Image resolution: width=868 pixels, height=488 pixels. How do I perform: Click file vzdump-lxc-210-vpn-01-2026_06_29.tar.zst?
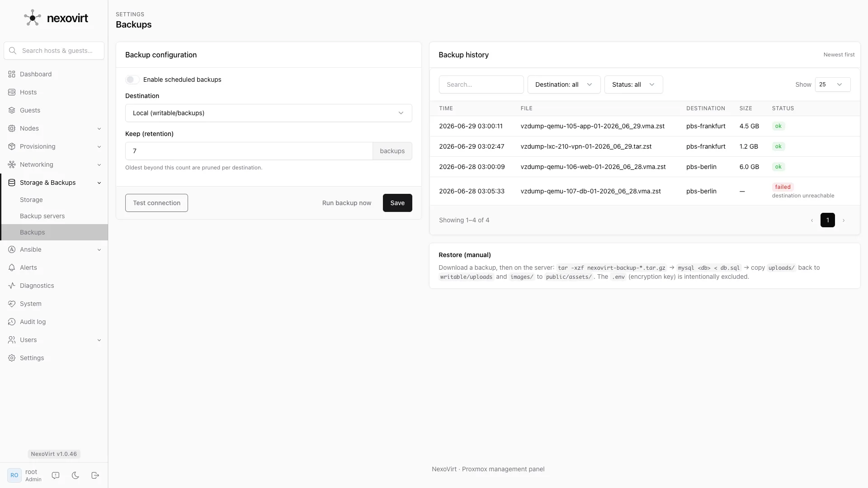coord(586,146)
